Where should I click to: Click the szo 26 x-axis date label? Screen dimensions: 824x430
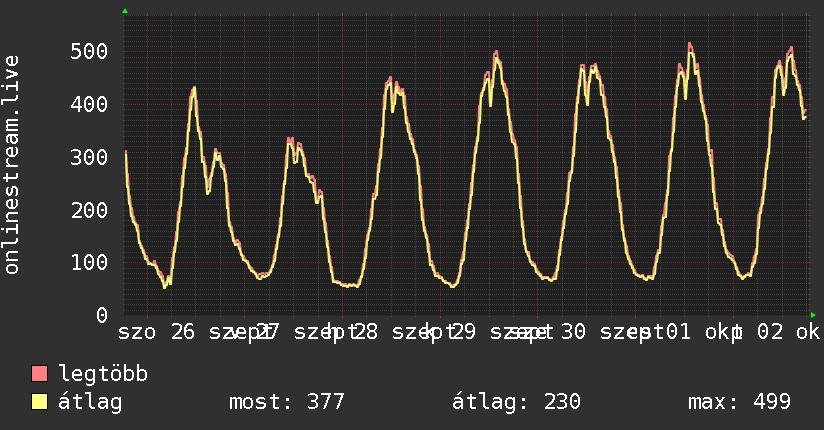coord(157,332)
